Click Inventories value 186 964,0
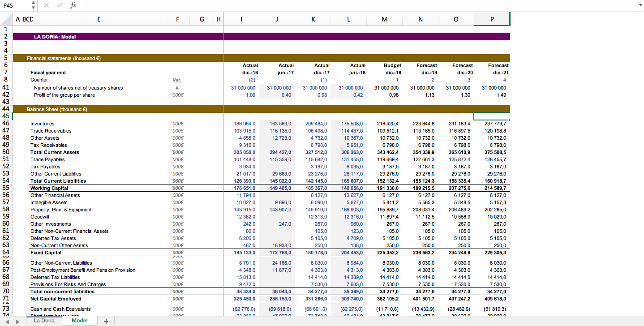This screenshot has height=326, width=644. (245, 124)
